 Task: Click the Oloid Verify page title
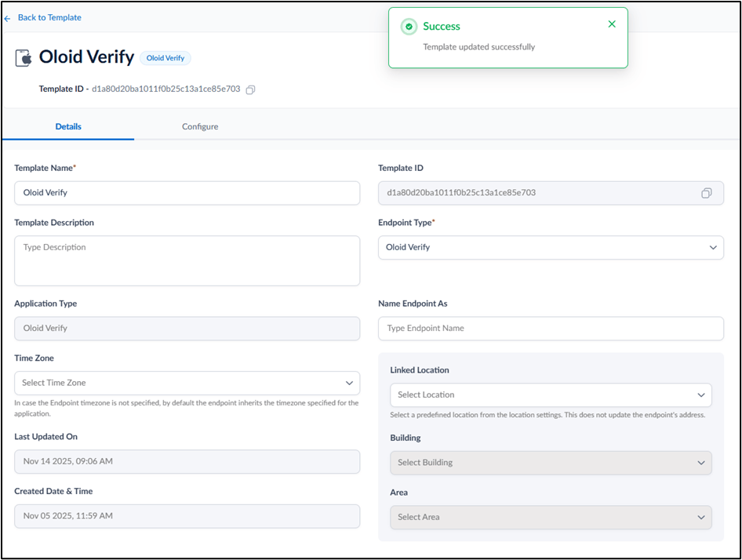pyautogui.click(x=86, y=56)
